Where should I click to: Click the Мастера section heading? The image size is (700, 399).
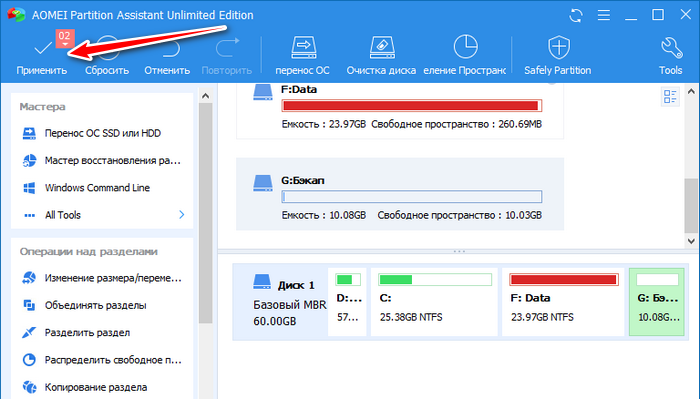[x=42, y=107]
